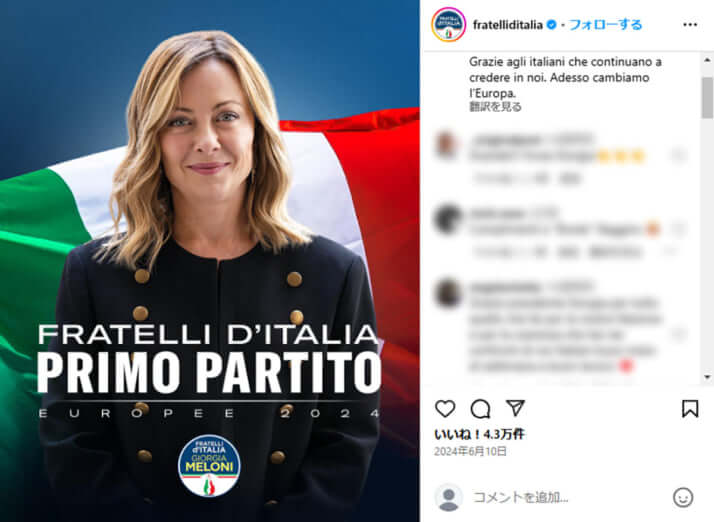
Task: Open the emoji picker smiley icon
Action: [683, 497]
